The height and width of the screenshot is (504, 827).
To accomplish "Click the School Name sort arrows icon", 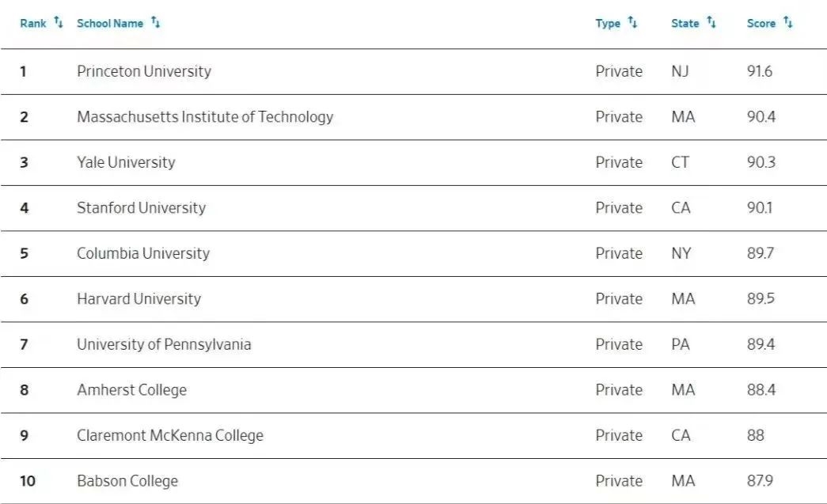I will [155, 23].
